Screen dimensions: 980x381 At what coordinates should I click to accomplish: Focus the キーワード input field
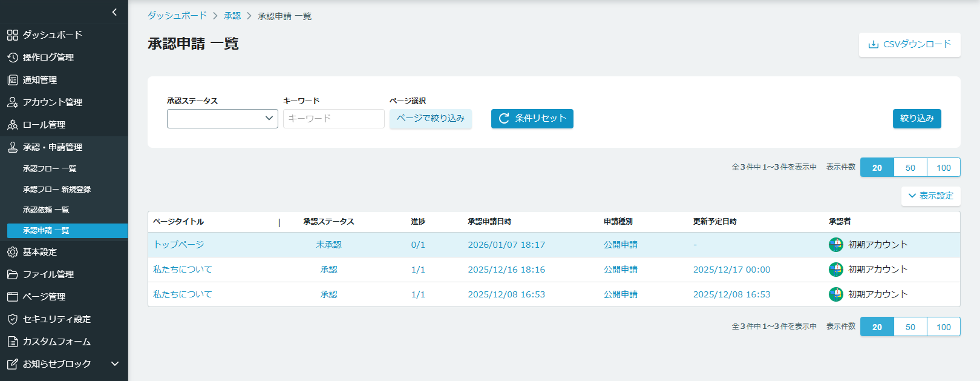(333, 119)
